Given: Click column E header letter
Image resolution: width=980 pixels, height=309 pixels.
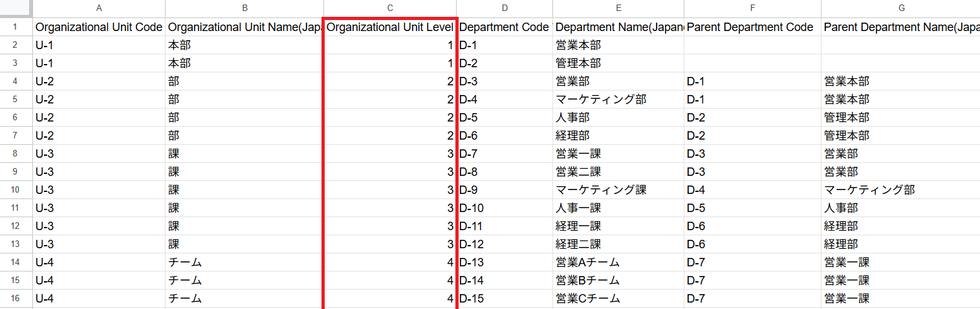Looking at the screenshot, I should pyautogui.click(x=618, y=8).
